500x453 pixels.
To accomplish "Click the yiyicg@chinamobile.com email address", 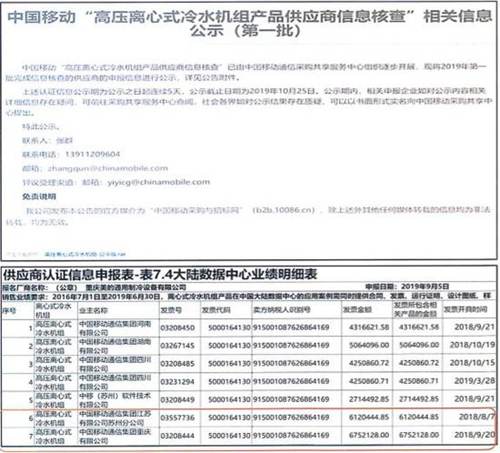I will (159, 182).
